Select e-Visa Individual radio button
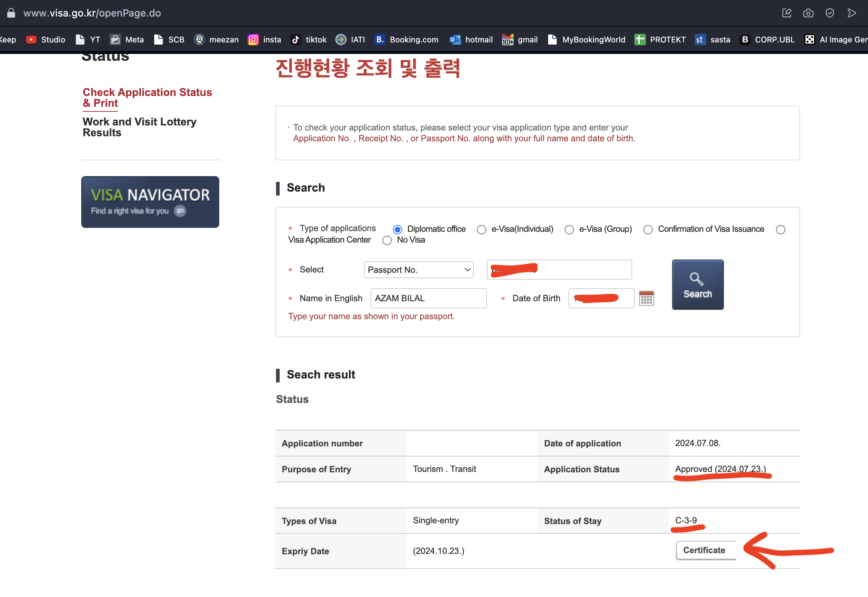Screen dimensions: 868x597 click(481, 229)
